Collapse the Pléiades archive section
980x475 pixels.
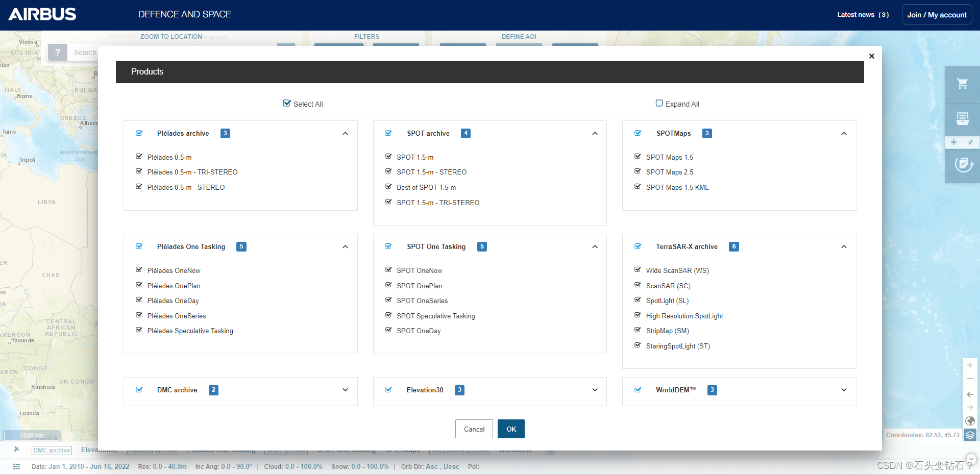[x=346, y=134]
